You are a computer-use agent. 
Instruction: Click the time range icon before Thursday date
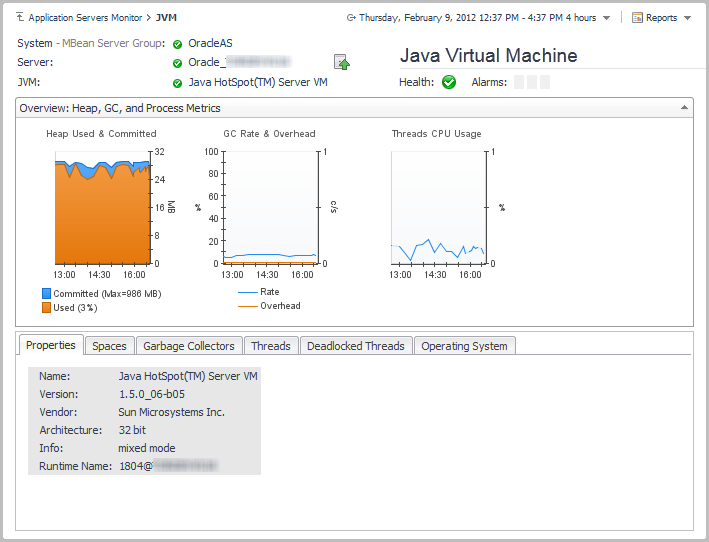point(351,18)
